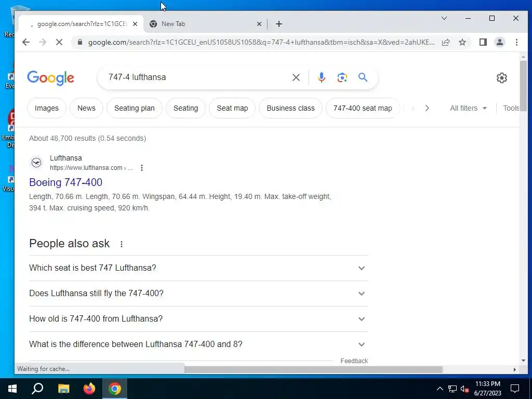Open network status tray icon
This screenshot has width=532, height=399.
point(453,389)
